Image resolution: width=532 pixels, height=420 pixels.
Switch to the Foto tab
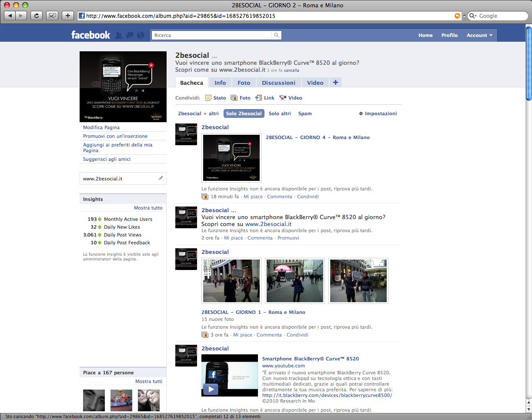tap(244, 83)
